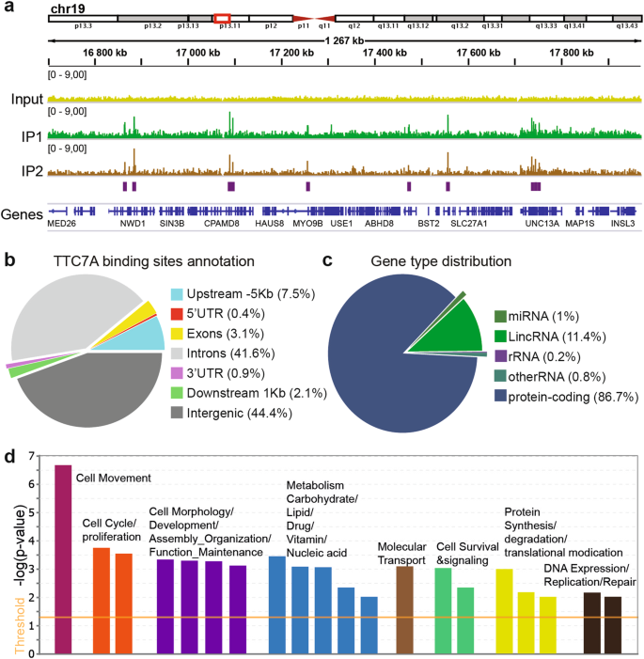
Task: Click the 'HAUS8' gene name
Action: pos(270,224)
